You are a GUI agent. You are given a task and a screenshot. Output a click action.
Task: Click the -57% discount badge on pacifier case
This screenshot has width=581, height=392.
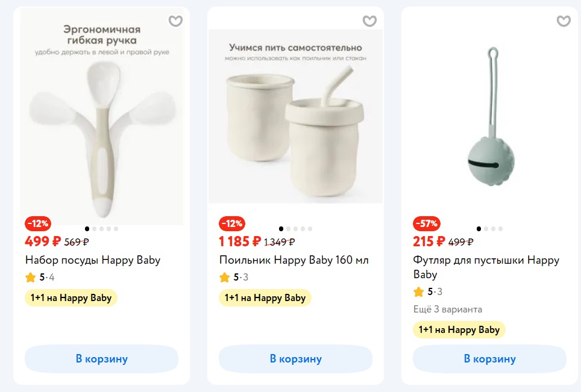[426, 223]
